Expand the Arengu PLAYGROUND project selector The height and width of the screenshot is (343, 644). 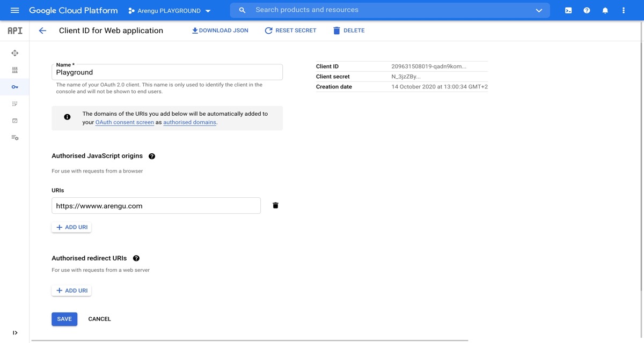170,11
